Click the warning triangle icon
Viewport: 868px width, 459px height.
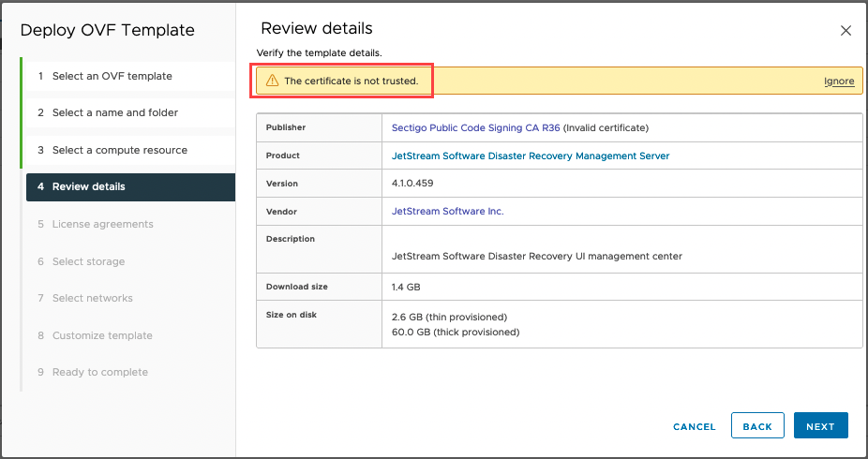click(x=272, y=81)
